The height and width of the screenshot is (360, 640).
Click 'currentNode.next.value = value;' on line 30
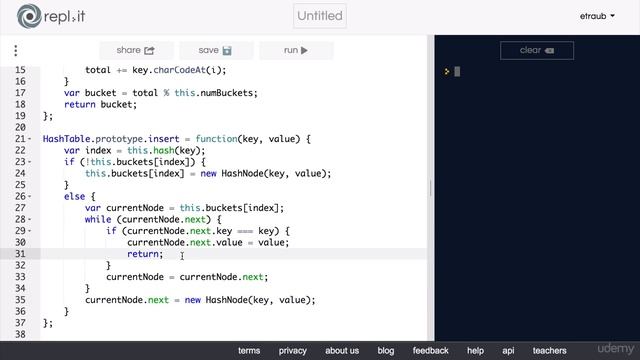208,242
